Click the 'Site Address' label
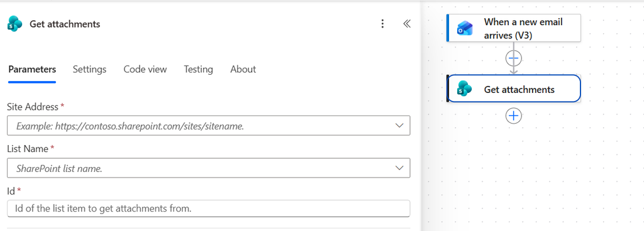Viewport: 644px width, 231px height. (33, 107)
